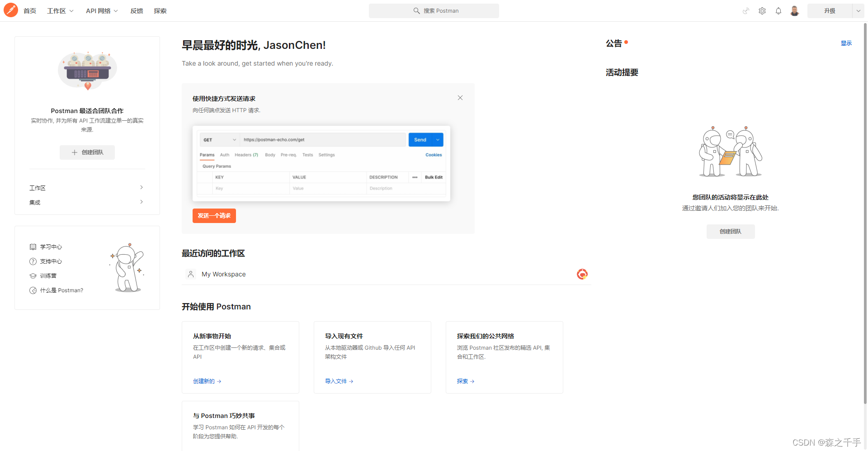This screenshot has height=451, width=868.
Task: Click the 什么是 Postman compass icon
Action: point(33,290)
